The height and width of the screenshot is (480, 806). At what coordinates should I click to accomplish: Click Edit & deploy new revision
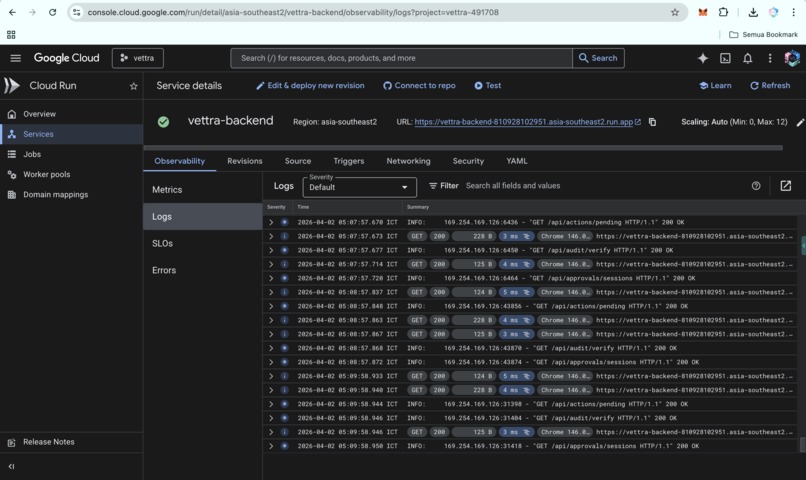[x=310, y=86]
